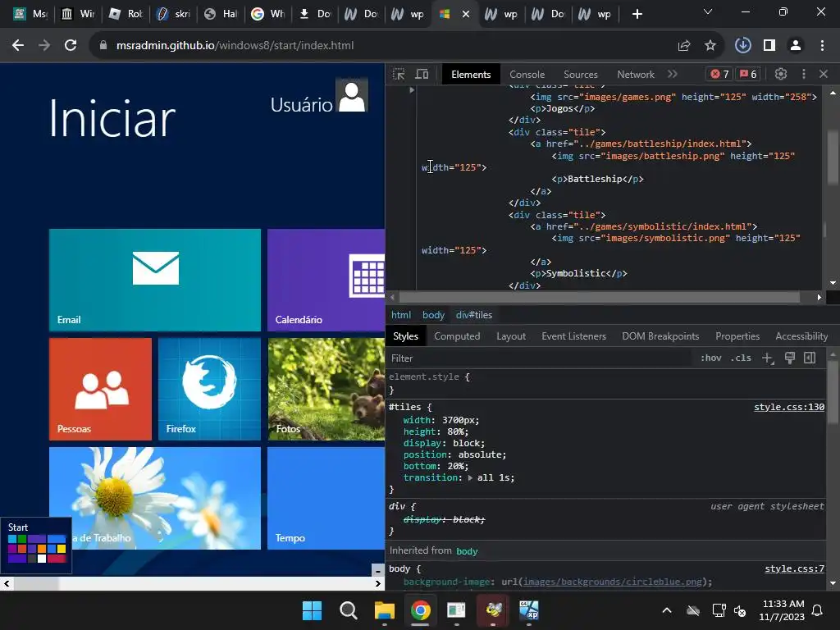Click the inherited from body link
Viewport: 840px width, 630px height.
[467, 551]
